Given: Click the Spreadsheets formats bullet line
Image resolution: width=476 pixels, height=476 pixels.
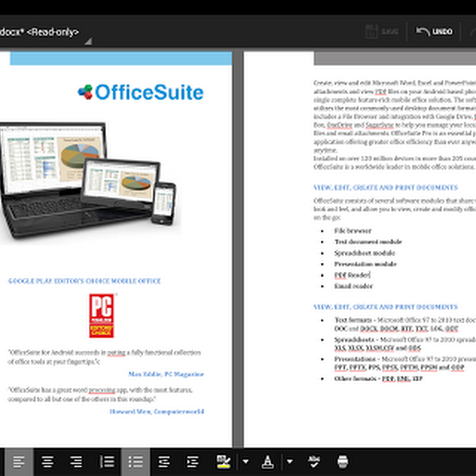Looking at the screenshot, I should pos(405,344).
